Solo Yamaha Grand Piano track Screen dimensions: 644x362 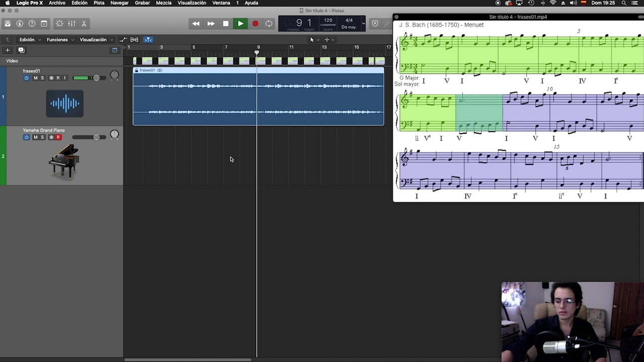pyautogui.click(x=42, y=137)
